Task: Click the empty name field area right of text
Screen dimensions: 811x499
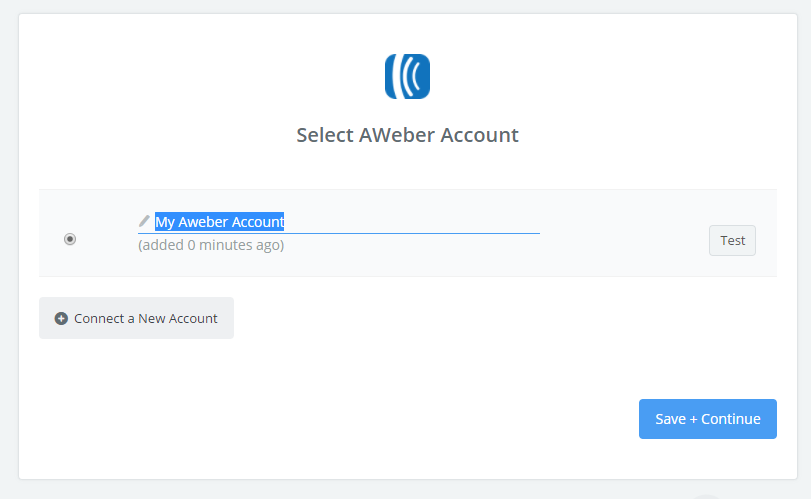Action: click(412, 222)
